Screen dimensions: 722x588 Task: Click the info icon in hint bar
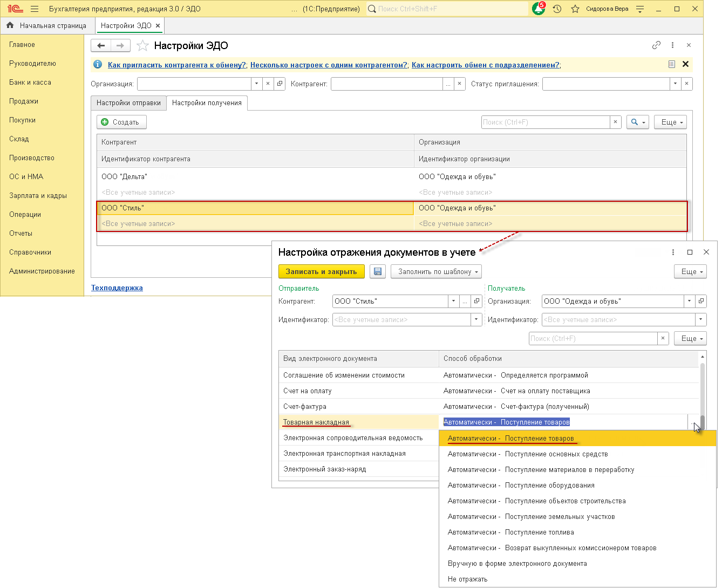point(98,65)
